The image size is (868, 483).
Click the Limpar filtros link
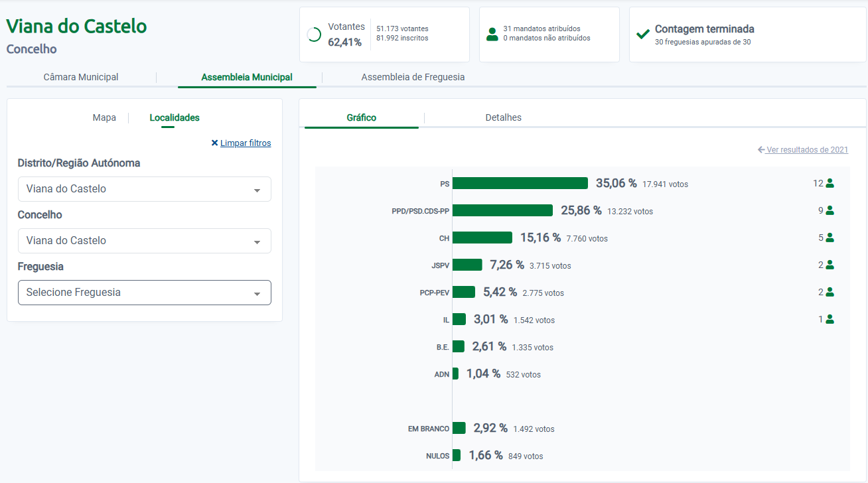tap(245, 143)
